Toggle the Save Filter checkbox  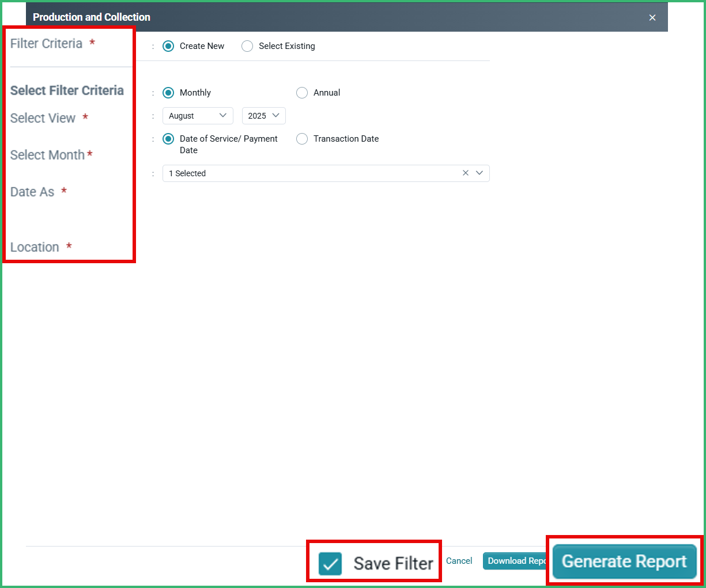click(330, 564)
